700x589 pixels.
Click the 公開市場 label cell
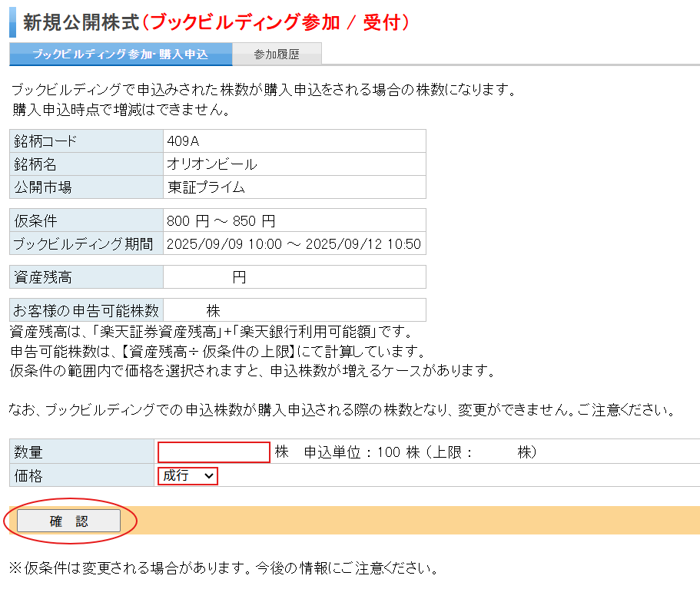[x=86, y=187]
